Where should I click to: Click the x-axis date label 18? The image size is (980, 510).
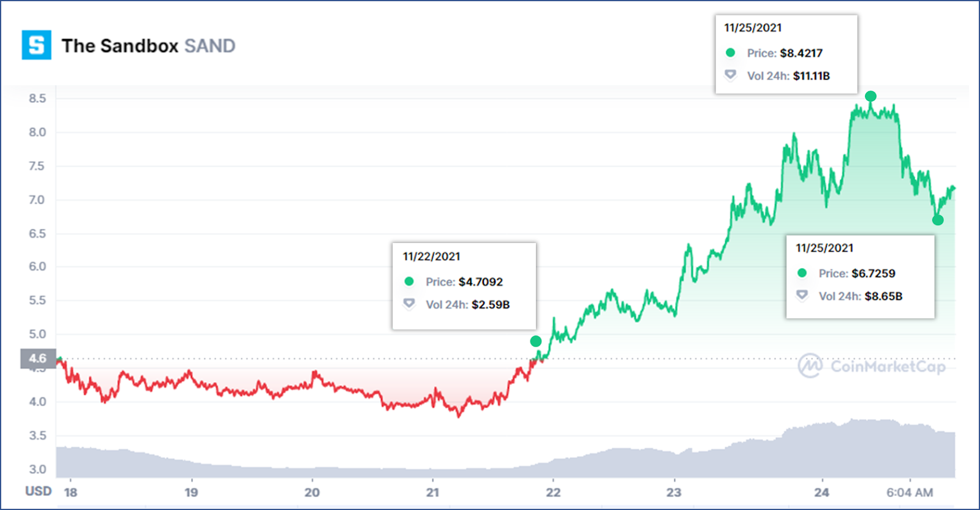coord(70,492)
